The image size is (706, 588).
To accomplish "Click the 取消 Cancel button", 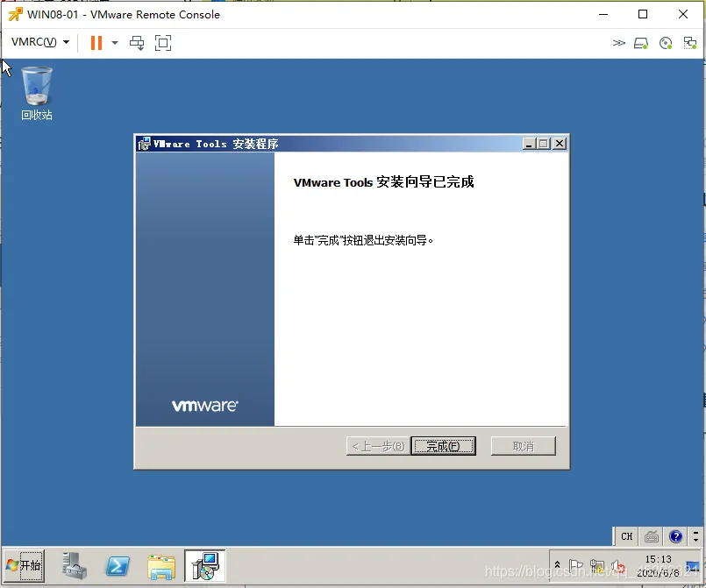I will click(524, 446).
